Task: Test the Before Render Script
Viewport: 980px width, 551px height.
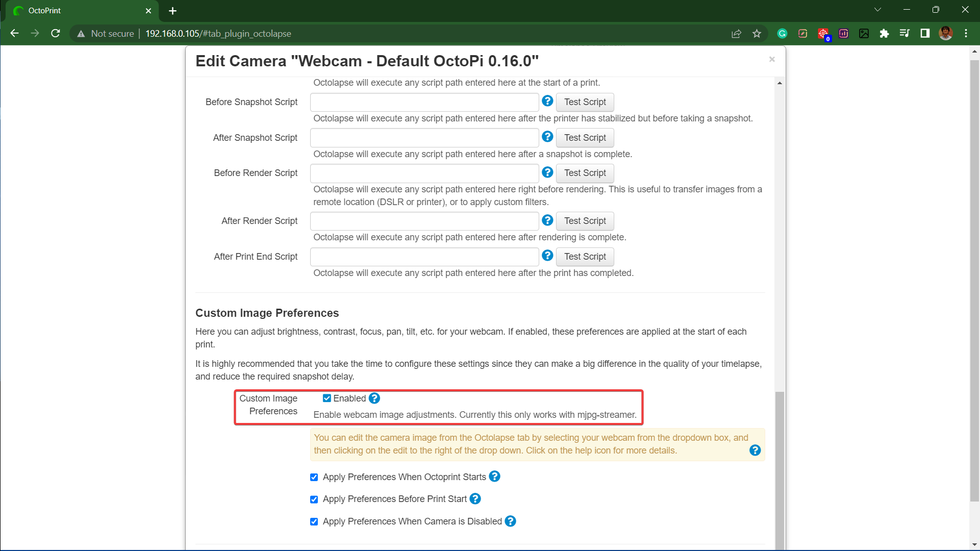Action: (x=585, y=173)
